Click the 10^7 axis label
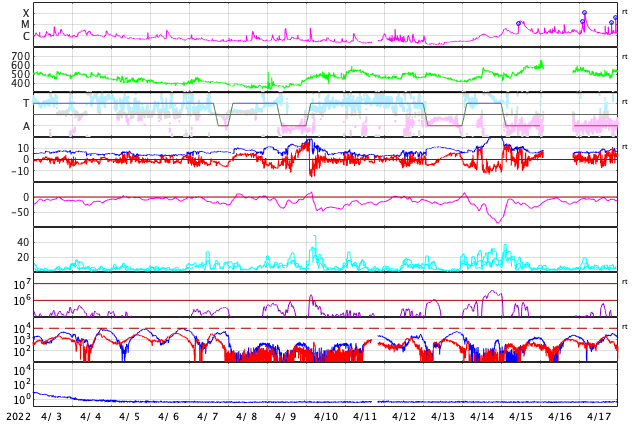634x424 pixels. pos(22,285)
